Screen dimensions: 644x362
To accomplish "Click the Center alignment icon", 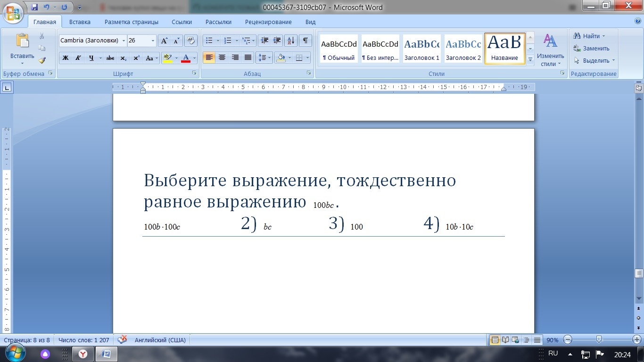I will (x=222, y=58).
